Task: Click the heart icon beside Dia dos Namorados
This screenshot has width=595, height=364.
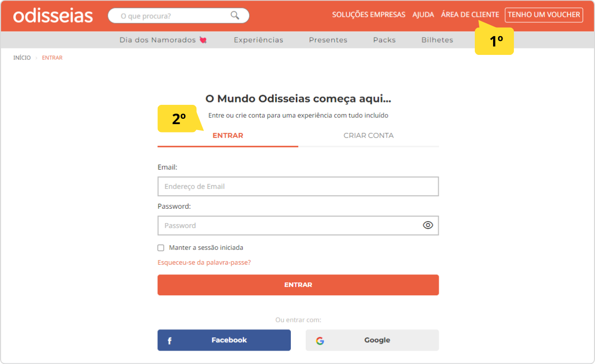Action: tap(203, 40)
